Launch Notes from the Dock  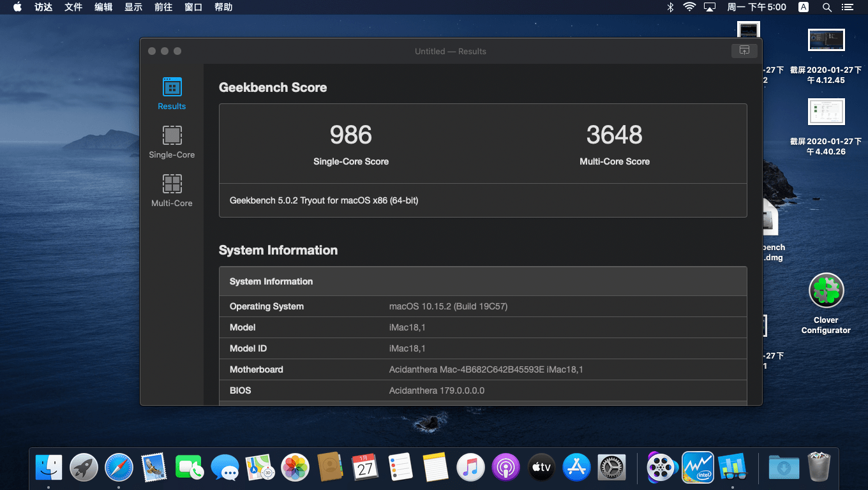(436, 468)
